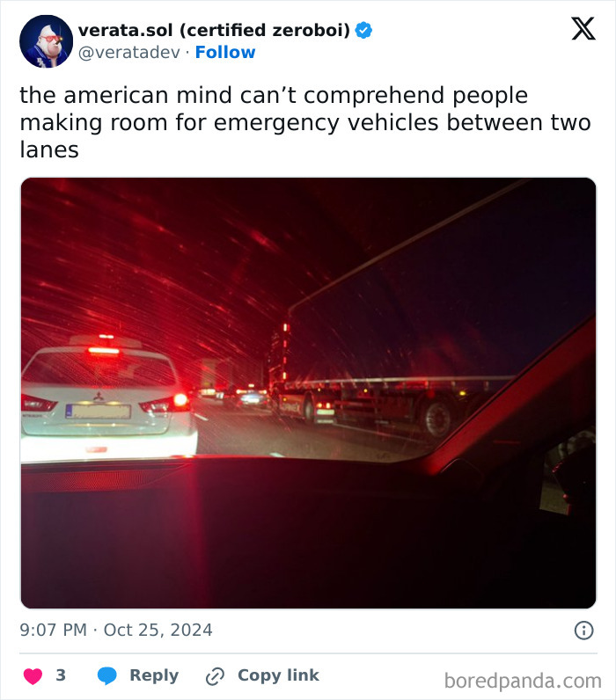Open the @veratadev handle link

[129, 53]
